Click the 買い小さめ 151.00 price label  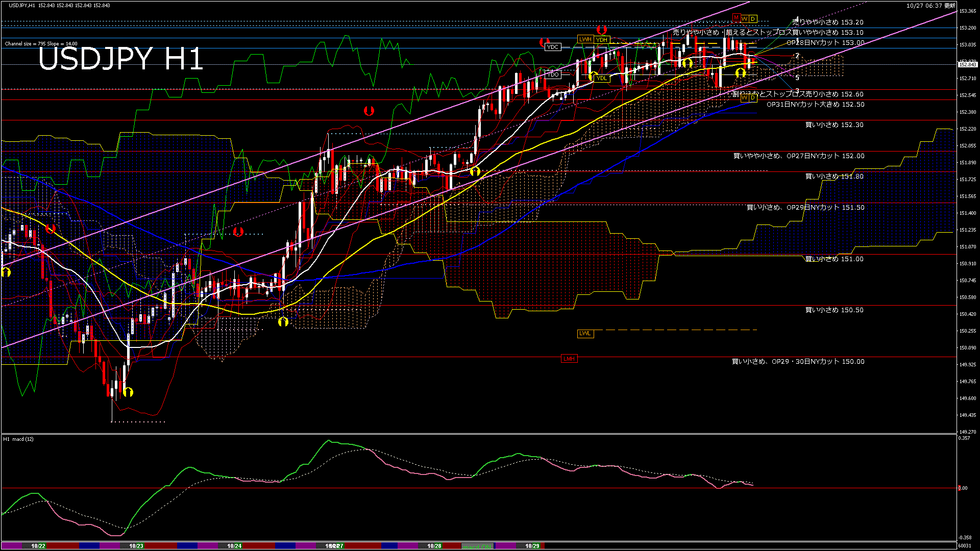834,259
